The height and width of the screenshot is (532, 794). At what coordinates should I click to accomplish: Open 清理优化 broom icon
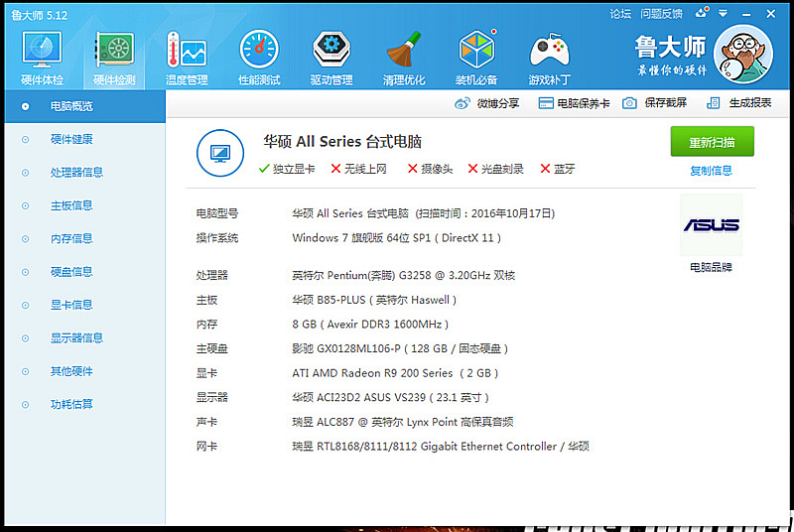(x=404, y=49)
